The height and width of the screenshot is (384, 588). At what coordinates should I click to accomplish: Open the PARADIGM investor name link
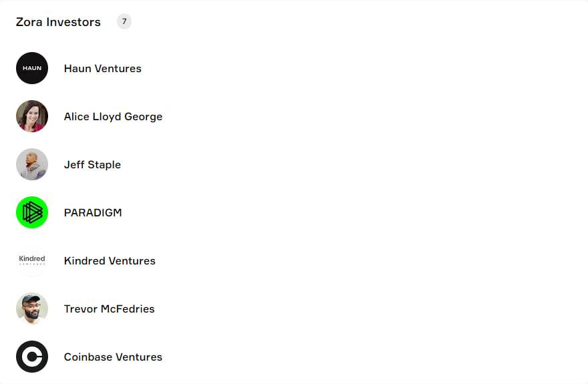[93, 212]
